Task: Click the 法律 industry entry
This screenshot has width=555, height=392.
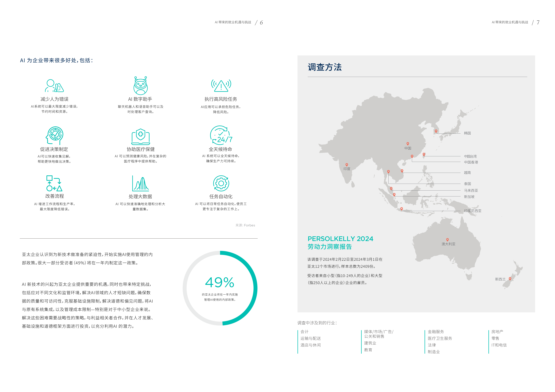Action: point(432,345)
